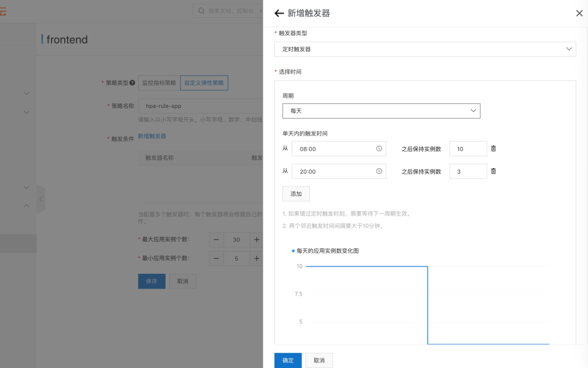Screen dimensions: 588x368
Task: Click the search box in the top bar
Action: (x=228, y=11)
